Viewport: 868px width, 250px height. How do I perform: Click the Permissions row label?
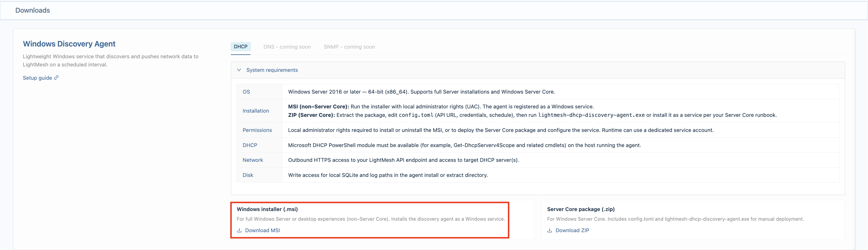(x=257, y=130)
